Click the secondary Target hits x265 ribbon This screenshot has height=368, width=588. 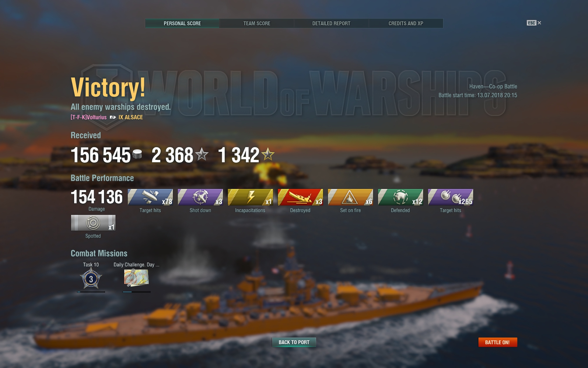click(x=450, y=197)
